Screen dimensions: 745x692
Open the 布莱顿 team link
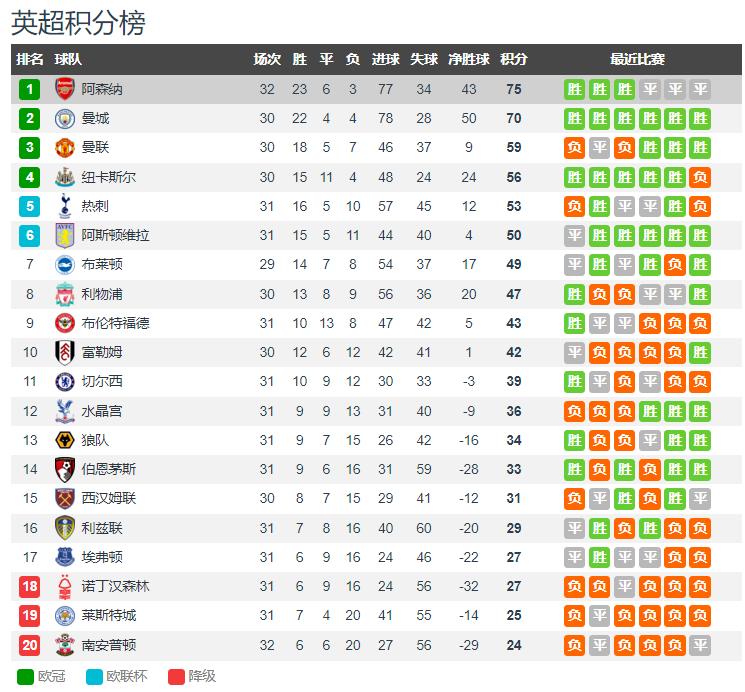click(x=102, y=264)
